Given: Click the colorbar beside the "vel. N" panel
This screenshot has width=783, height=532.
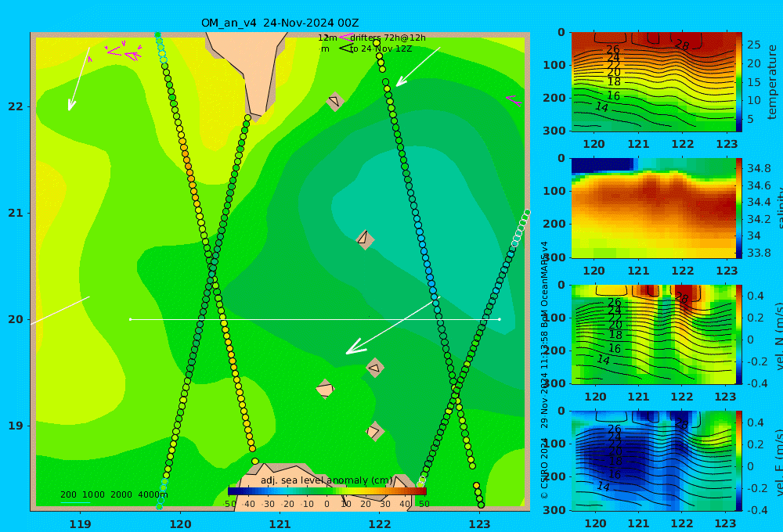Looking at the screenshot, I should point(738,334).
